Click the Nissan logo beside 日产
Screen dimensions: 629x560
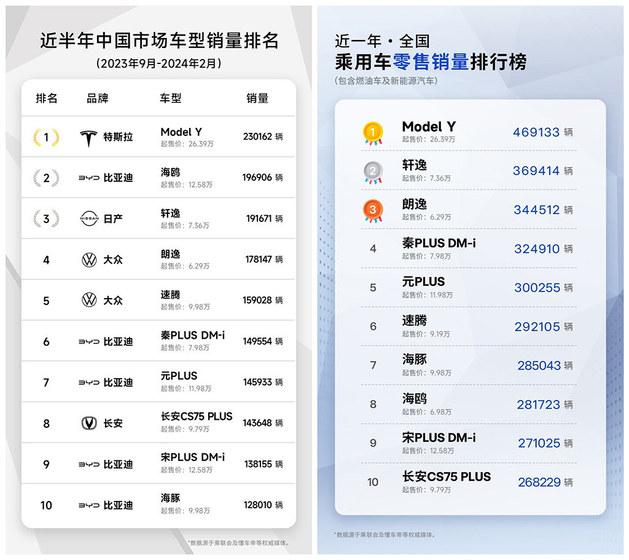(89, 218)
